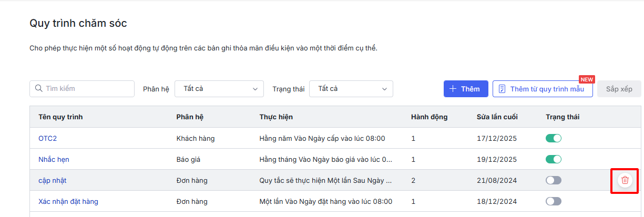Click the plus icon on Thêm button
The width and height of the screenshot is (644, 217).
click(x=453, y=89)
